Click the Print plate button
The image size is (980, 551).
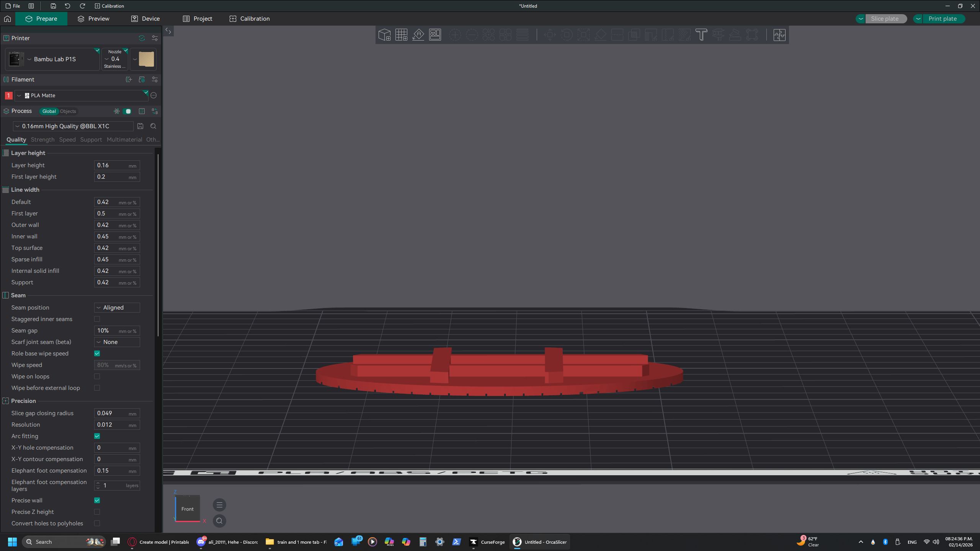point(943,19)
